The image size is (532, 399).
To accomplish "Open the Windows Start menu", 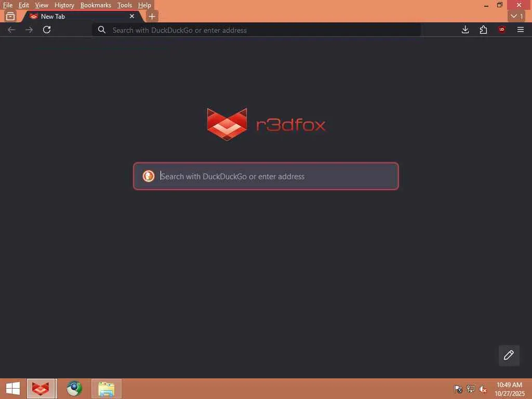I will pos(13,389).
